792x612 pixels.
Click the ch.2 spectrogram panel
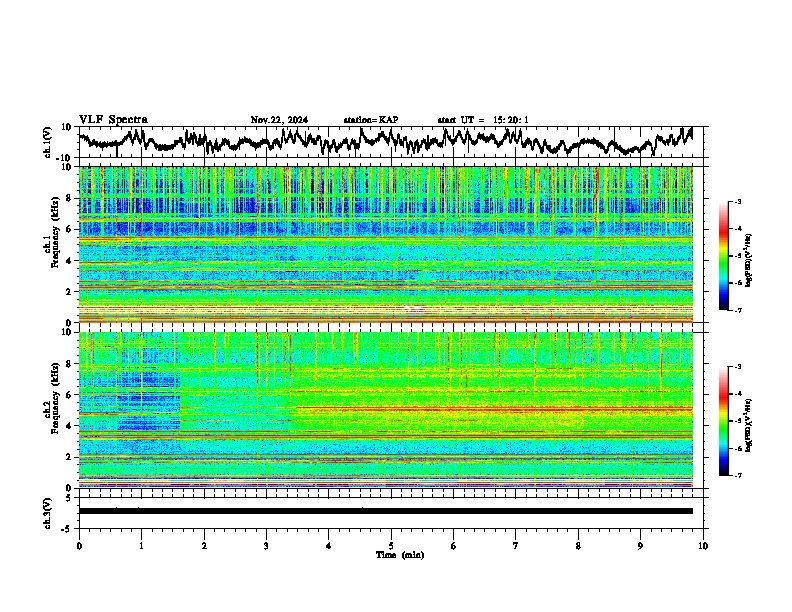click(x=385, y=410)
